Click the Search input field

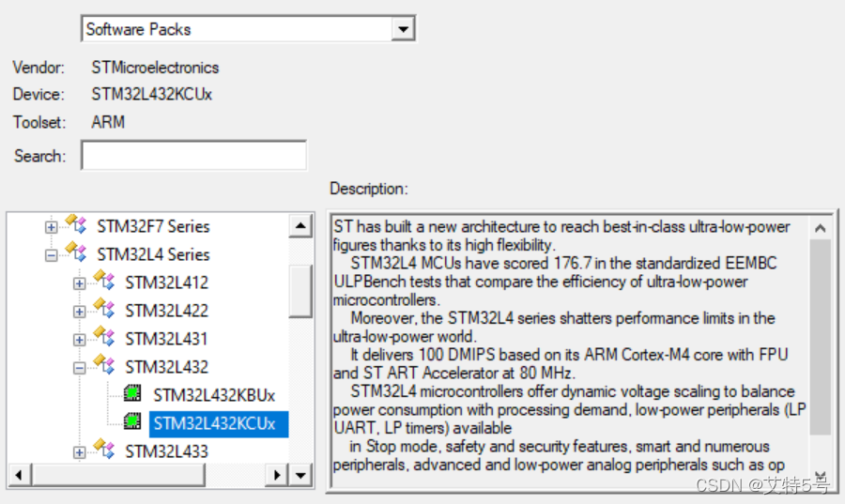pyautogui.click(x=194, y=155)
